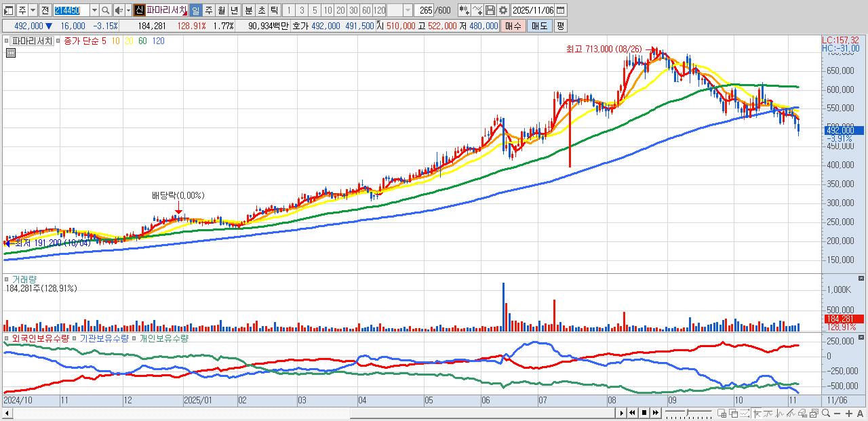Expand the stock code 214450 dropdown arrow
Viewport: 868px width, 421px height.
coord(94,10)
